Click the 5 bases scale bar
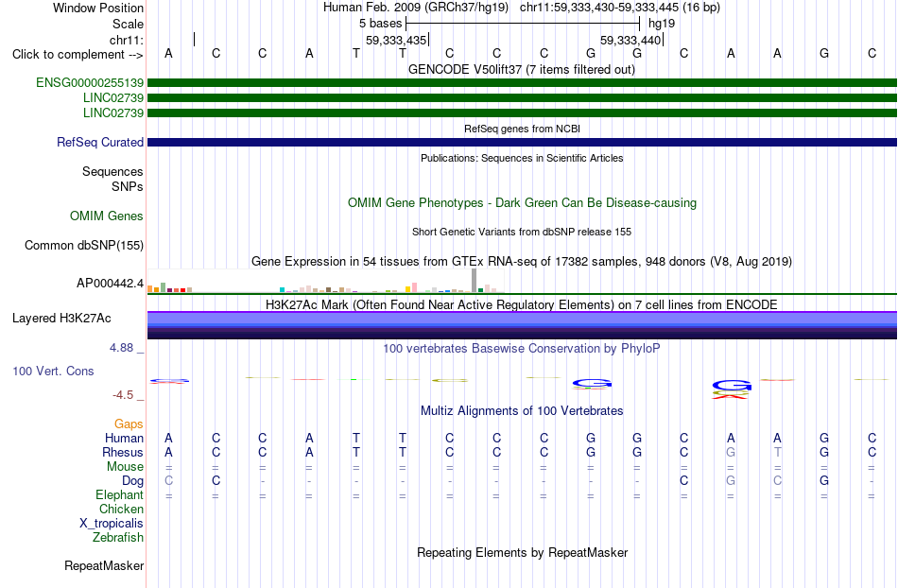This screenshot has height=588, width=898. [523, 24]
